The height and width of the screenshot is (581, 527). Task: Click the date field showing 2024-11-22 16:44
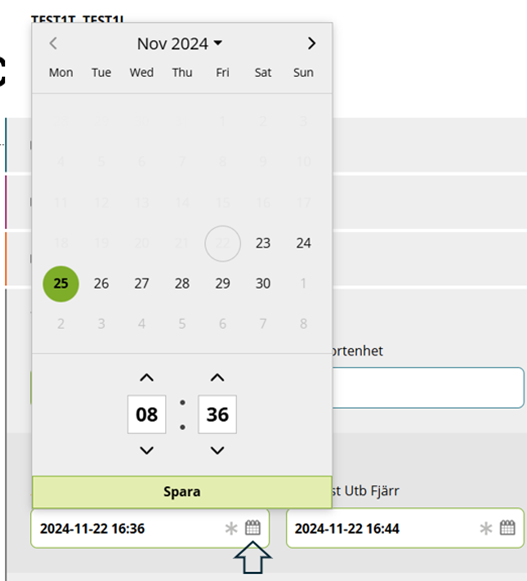coord(405,528)
